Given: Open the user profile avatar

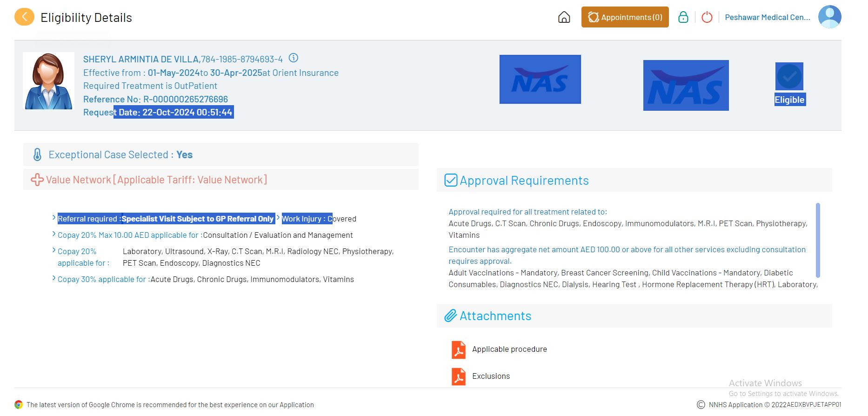Looking at the screenshot, I should 829,17.
